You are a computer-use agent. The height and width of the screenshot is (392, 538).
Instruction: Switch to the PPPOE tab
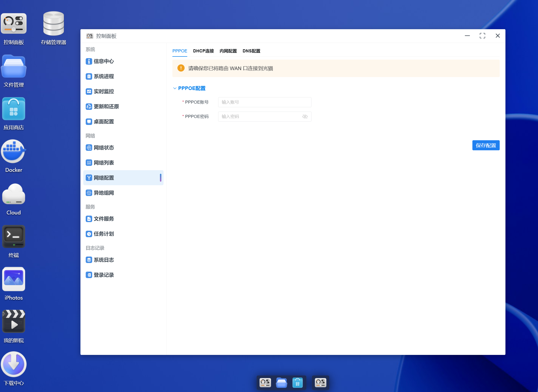180,51
